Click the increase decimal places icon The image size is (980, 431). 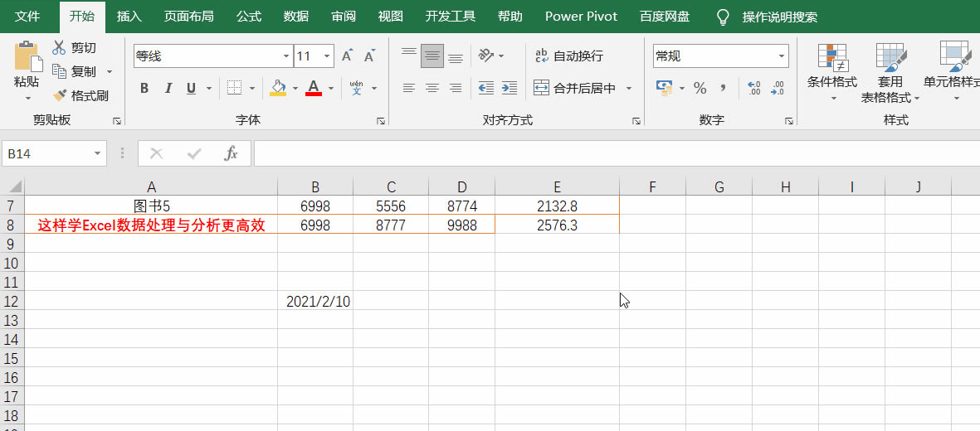click(753, 88)
